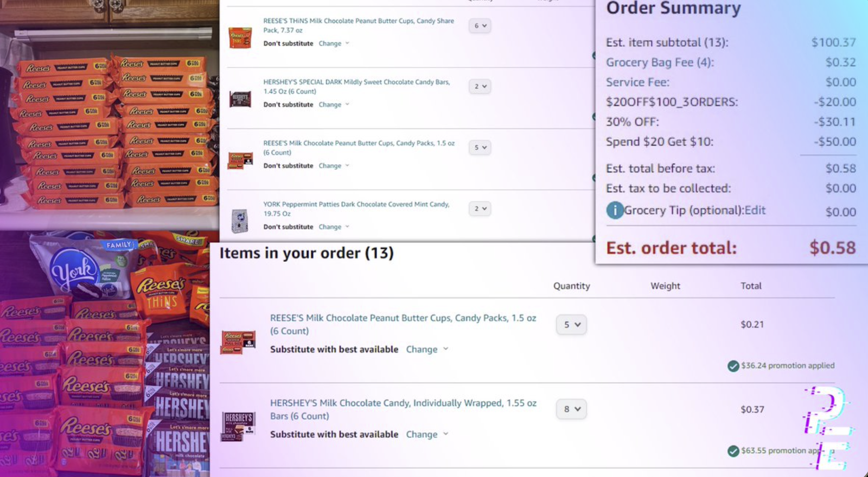
Task: Open the Hershey's Milk Chocolate Candy product link
Action: pos(403,410)
